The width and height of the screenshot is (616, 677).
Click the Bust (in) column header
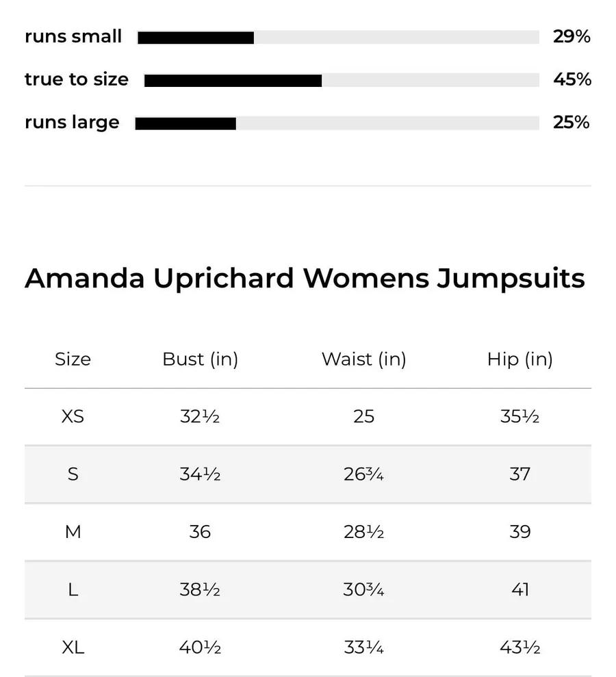click(201, 359)
